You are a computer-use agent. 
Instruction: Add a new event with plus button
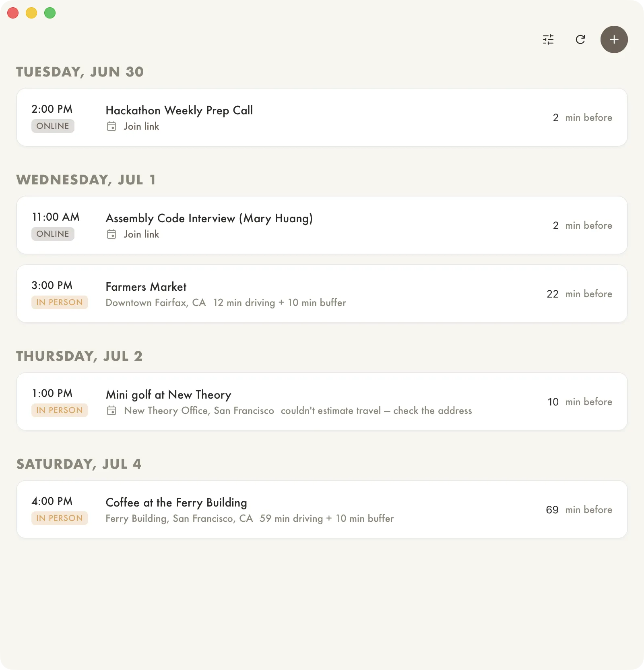(x=614, y=39)
